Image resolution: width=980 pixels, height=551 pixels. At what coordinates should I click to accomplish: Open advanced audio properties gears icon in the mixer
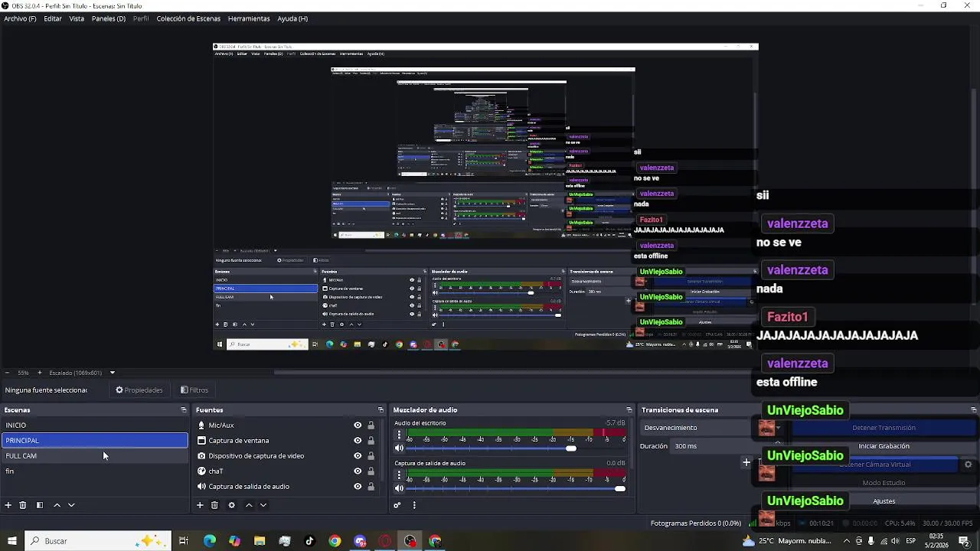(397, 505)
